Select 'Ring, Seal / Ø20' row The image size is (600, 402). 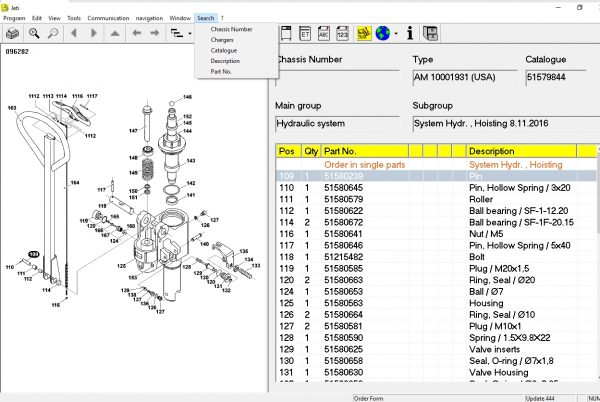[x=436, y=280]
